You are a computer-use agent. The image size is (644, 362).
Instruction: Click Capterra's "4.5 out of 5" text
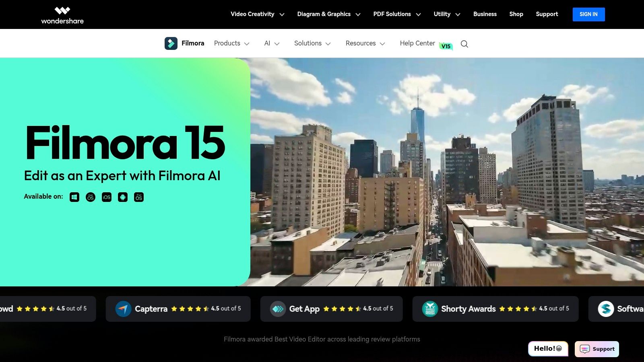226,309
